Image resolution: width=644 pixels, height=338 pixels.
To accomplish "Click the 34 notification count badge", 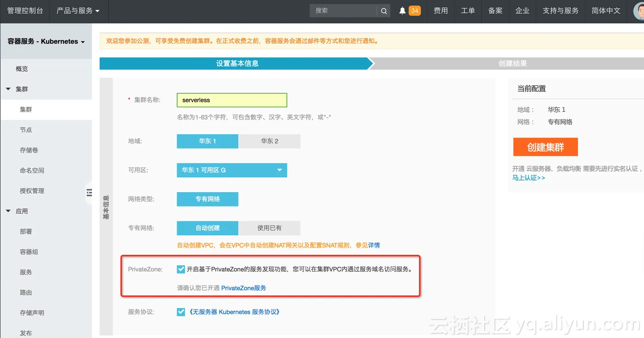I will coord(414,11).
